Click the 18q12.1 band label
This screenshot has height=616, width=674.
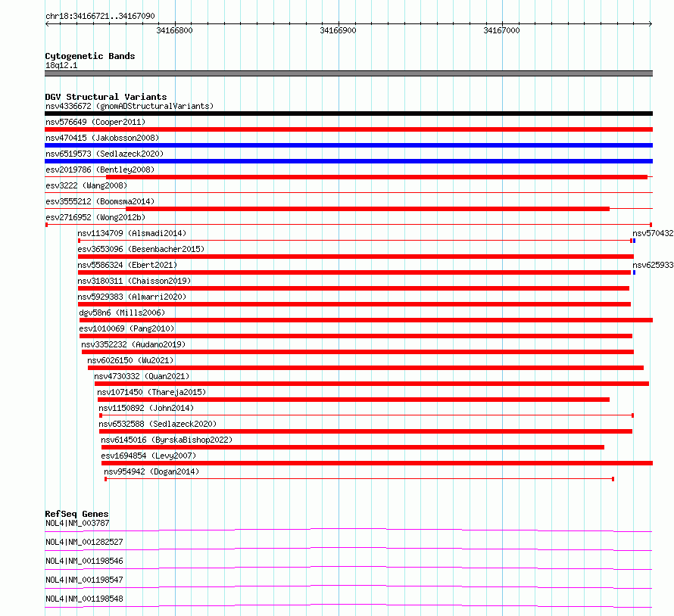click(61, 65)
